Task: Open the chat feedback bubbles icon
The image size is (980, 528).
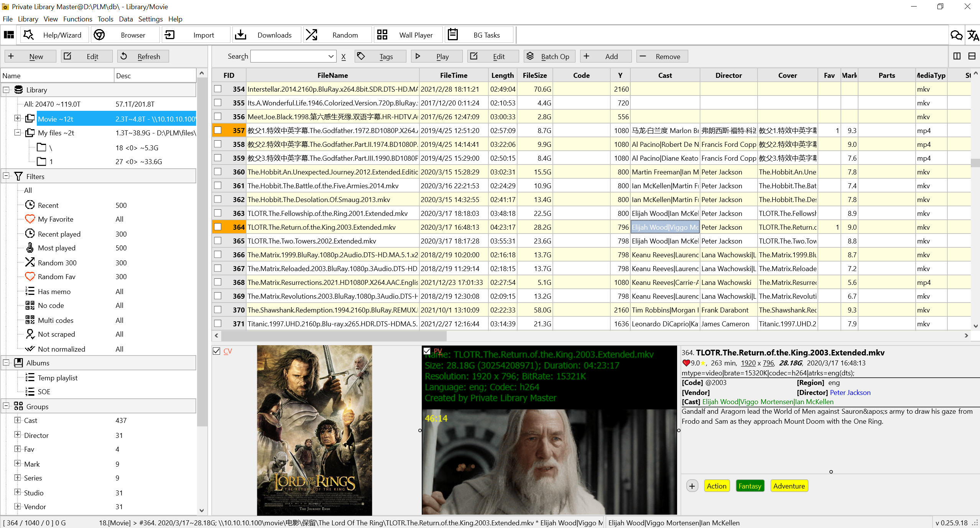Action: 956,35
